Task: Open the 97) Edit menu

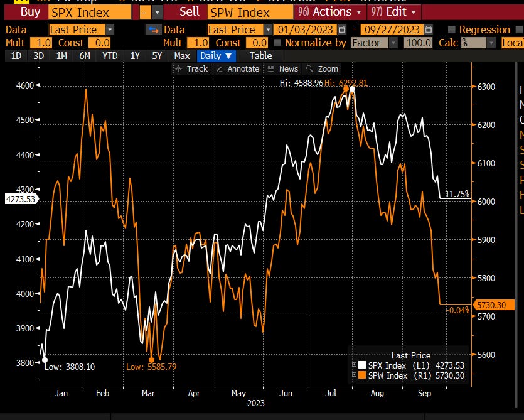Action: coord(393,12)
